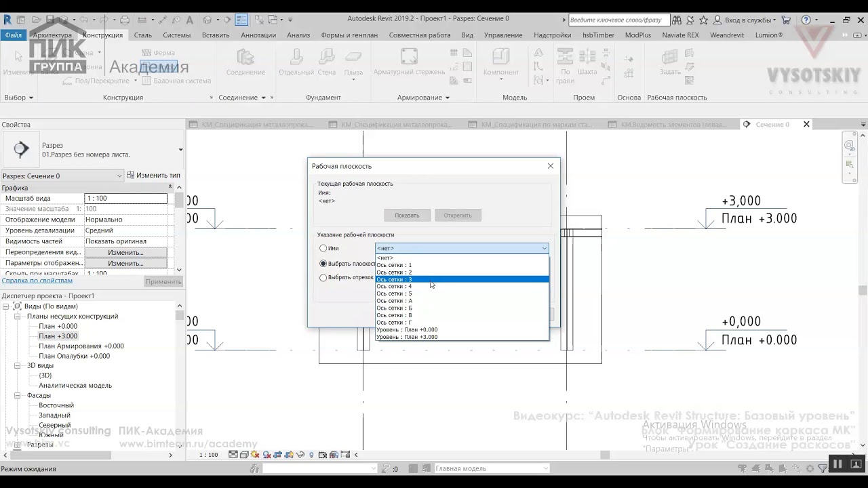Click the Компонент model tool
This screenshot has width=868, height=488.
coord(500,62)
